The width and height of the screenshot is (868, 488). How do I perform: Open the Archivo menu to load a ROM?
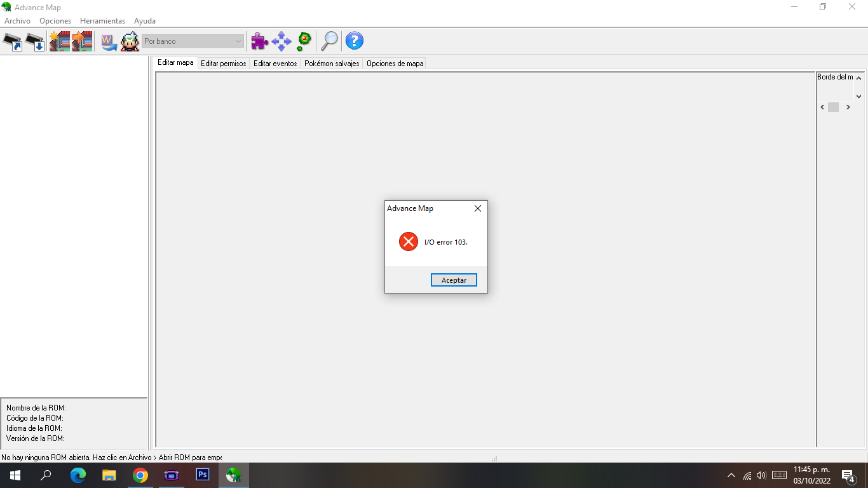point(17,20)
